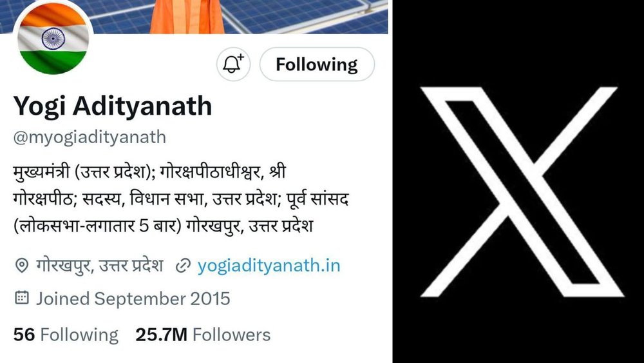Screen dimensions: 644x363
Task: Click the Following button to unfollow
Action: [x=317, y=64]
